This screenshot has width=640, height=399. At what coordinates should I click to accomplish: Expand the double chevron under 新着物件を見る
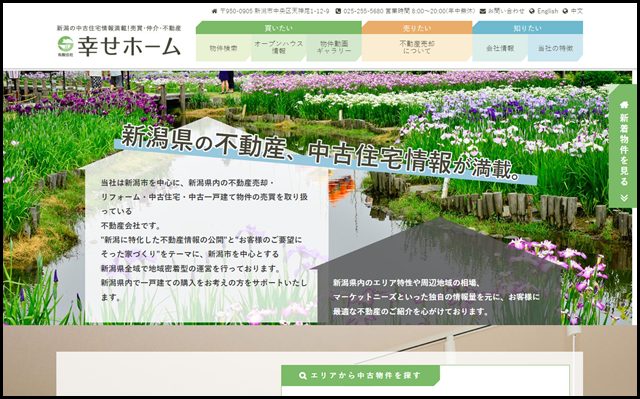624,197
